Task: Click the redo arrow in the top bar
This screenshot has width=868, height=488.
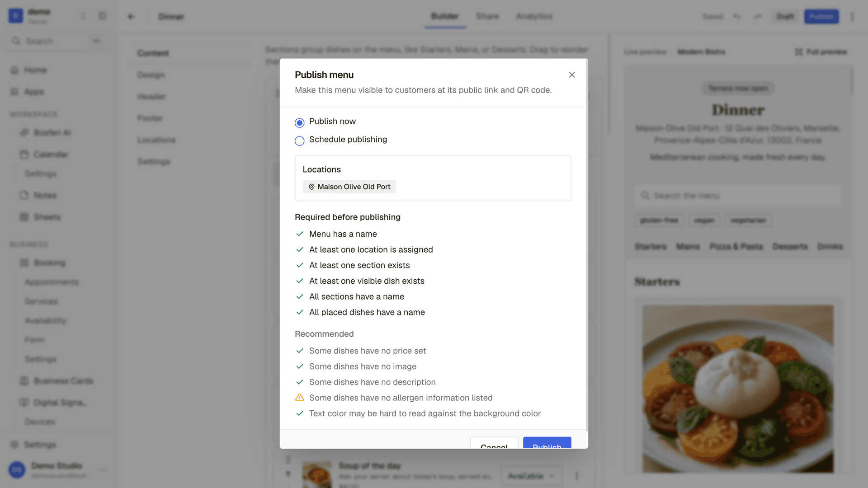Action: tap(758, 17)
